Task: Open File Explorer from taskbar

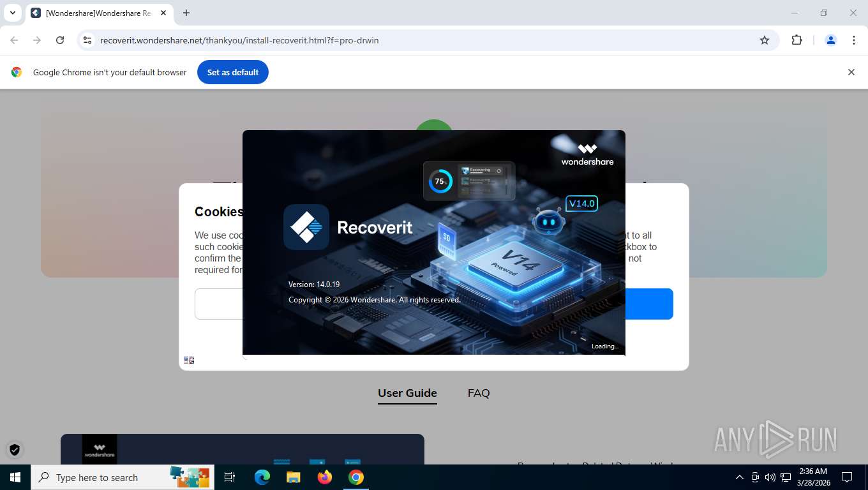Action: pos(293,477)
